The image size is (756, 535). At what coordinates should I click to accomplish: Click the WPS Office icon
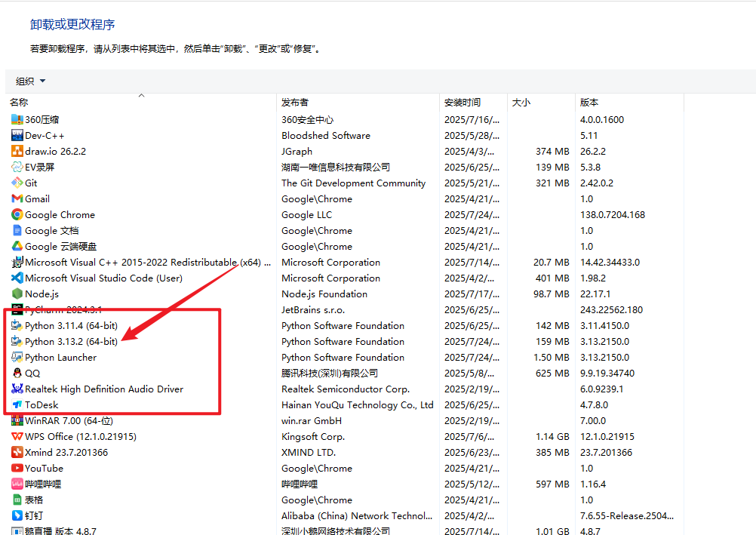[x=17, y=436]
